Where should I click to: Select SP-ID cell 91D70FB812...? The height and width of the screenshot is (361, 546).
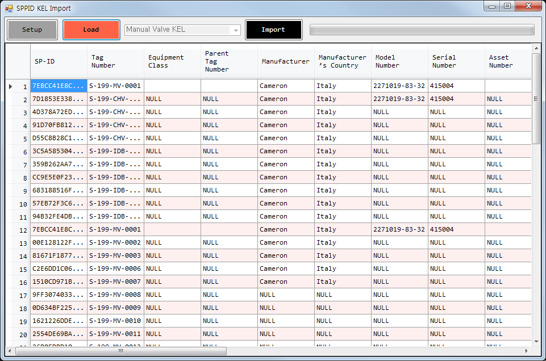coord(59,125)
